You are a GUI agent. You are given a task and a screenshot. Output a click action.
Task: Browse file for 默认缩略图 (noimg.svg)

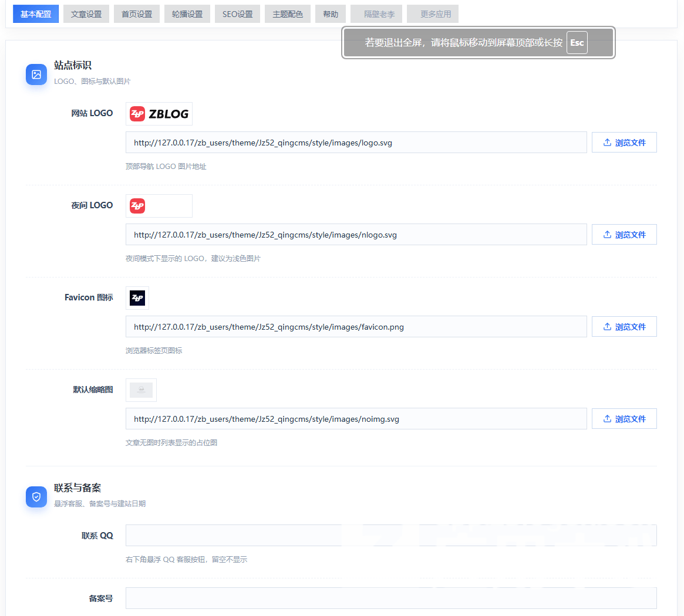click(624, 419)
